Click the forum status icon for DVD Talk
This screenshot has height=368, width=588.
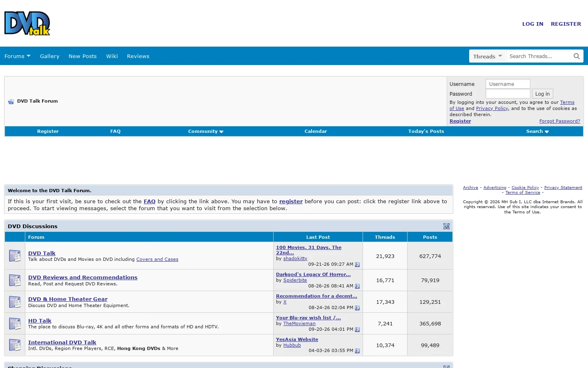point(15,256)
